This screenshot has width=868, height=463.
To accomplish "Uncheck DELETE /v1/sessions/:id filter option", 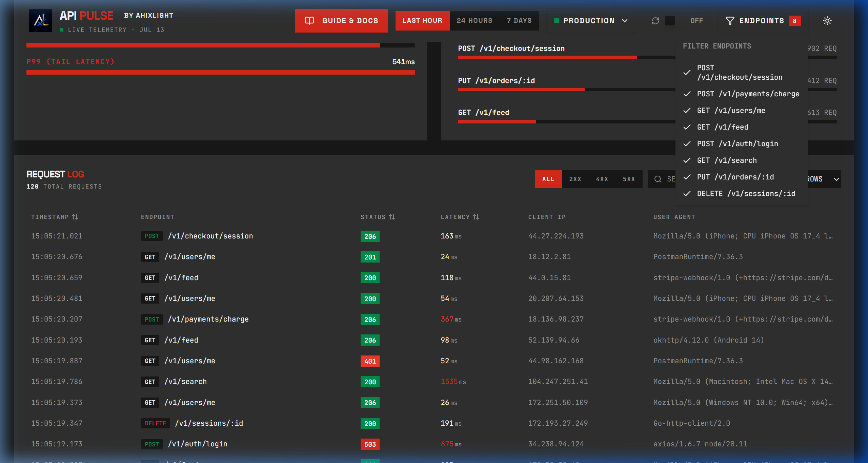I will point(742,194).
